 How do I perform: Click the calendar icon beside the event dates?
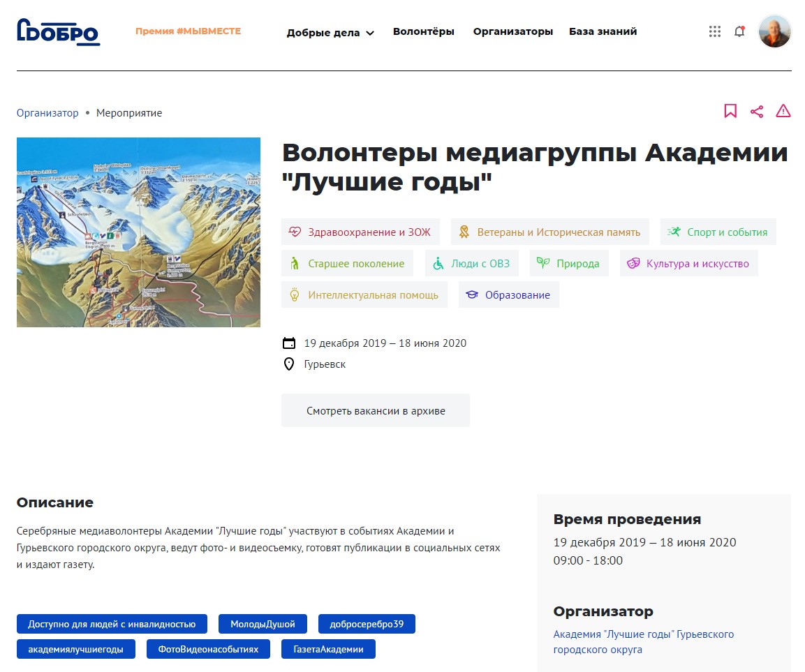tap(289, 343)
